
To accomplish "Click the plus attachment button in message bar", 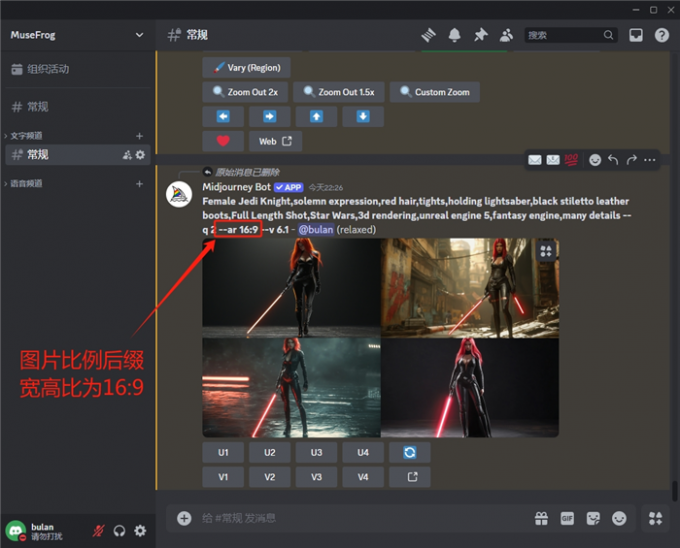I will 184,518.
